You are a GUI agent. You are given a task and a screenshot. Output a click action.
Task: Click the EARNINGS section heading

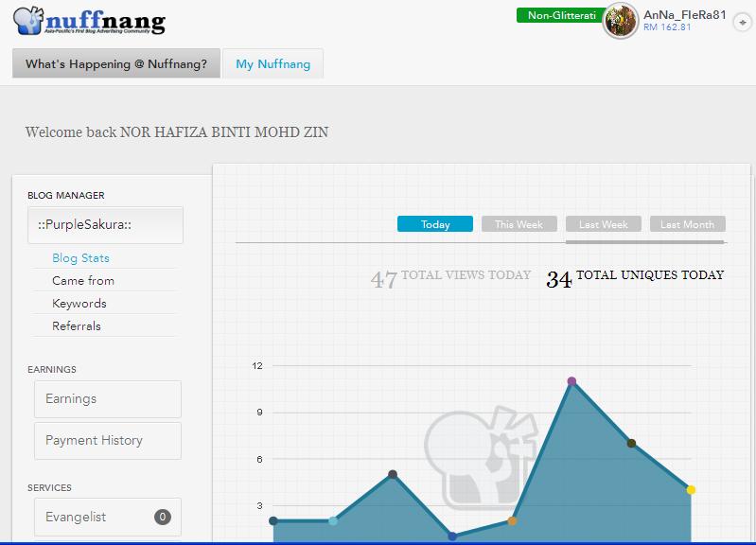click(52, 369)
